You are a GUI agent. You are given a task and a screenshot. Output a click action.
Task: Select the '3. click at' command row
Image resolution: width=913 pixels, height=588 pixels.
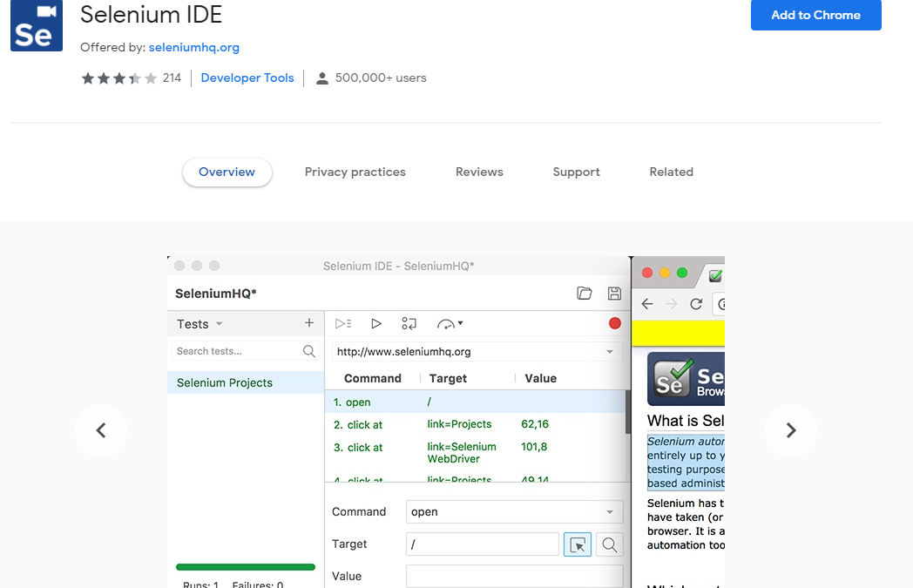[475, 452]
